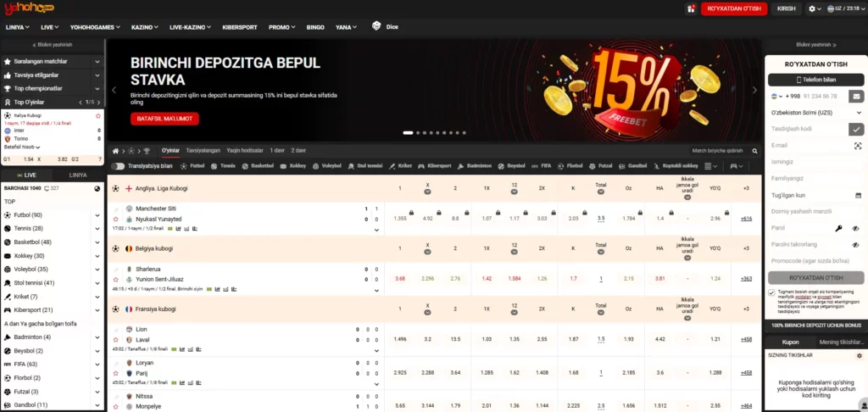868x412 pixels.
Task: Click the envelope icon beside phone number
Action: pos(857,96)
